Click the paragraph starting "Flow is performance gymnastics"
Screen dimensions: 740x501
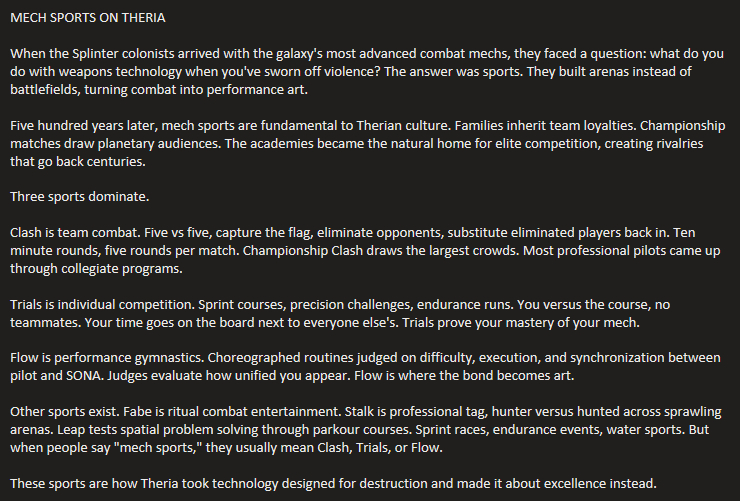pyautogui.click(x=360, y=368)
